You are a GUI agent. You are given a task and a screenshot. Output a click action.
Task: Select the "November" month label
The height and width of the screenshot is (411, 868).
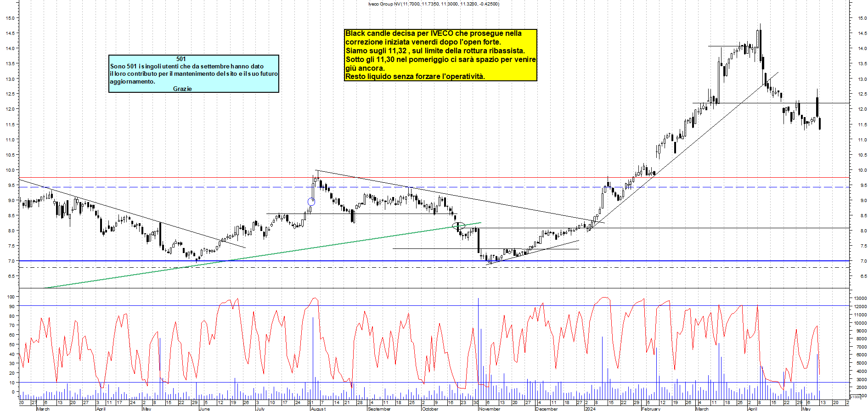point(489,409)
